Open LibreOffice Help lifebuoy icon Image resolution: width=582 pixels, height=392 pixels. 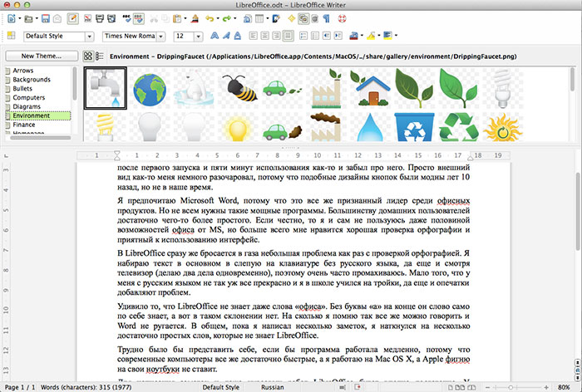[x=342, y=18]
